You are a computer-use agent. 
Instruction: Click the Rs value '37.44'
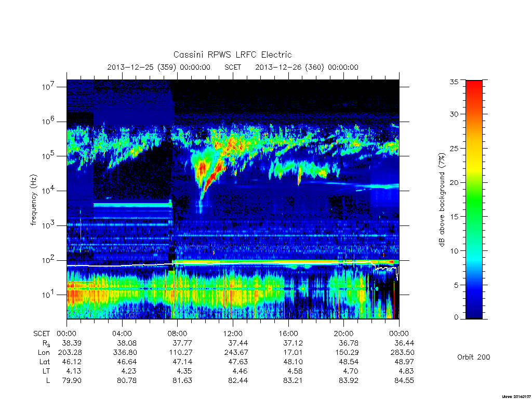point(238,343)
